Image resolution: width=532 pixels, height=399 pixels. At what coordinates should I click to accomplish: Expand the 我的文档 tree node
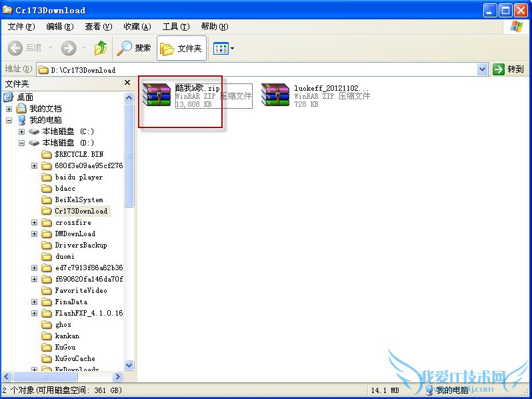(x=9, y=109)
